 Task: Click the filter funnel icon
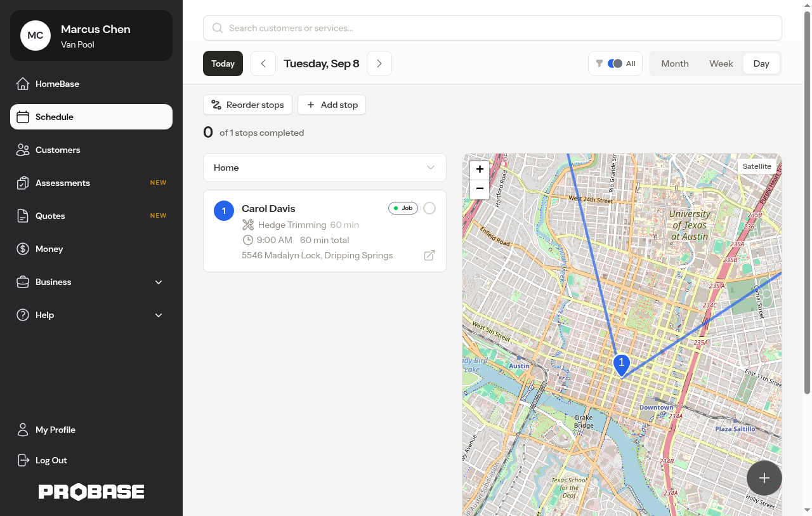click(599, 63)
